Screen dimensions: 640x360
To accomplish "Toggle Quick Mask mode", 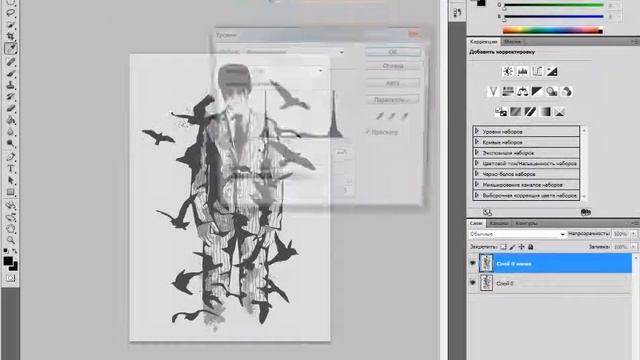I will [11, 278].
